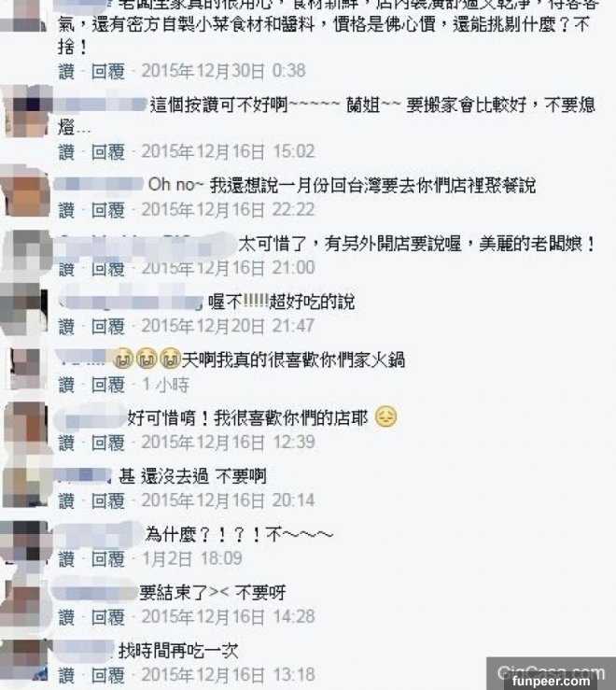
Task: Reply to the 找時間再吃一次 comment
Action: tap(108, 675)
